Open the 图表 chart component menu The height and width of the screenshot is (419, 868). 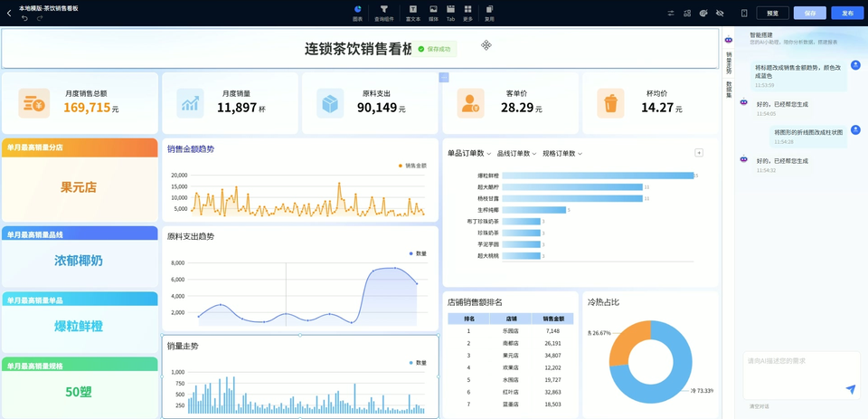pos(357,13)
